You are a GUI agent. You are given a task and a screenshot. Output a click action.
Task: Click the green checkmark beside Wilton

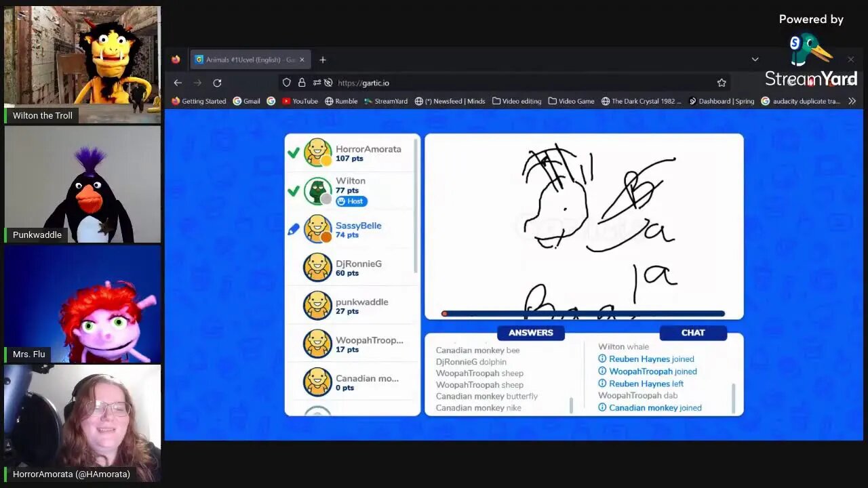(x=294, y=191)
